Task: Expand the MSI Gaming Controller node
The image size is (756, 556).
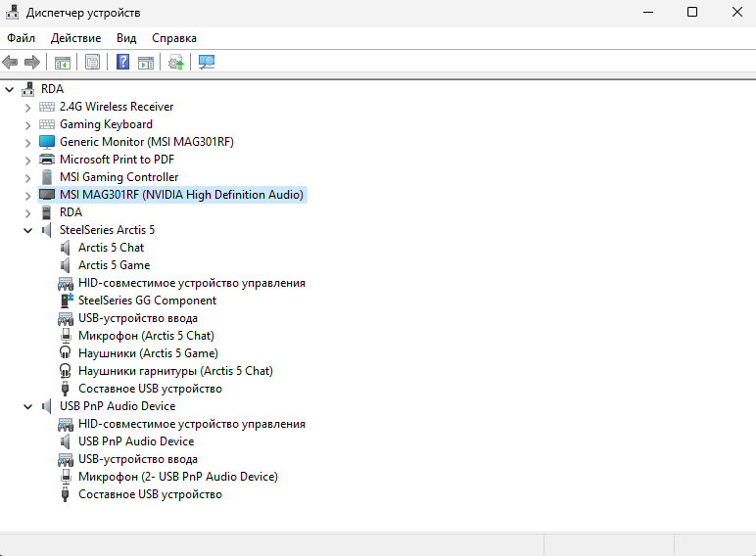Action: [28, 177]
